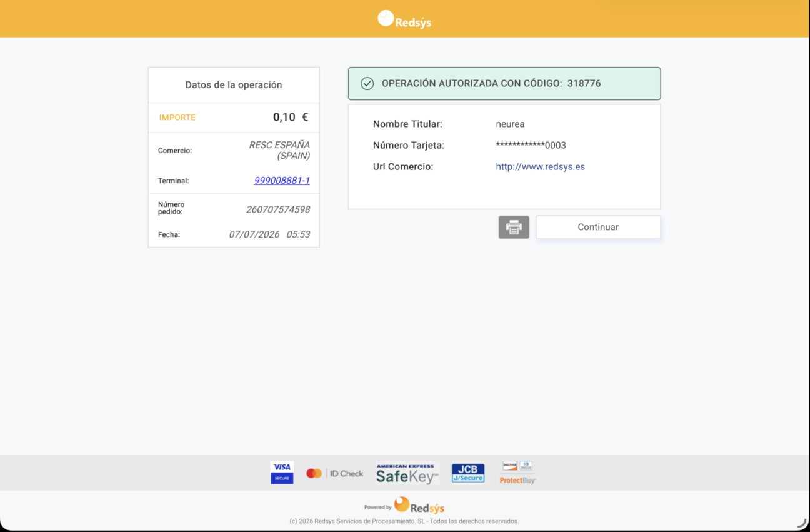Click the Número Tarjeta label
The image size is (810, 532).
pos(409,145)
